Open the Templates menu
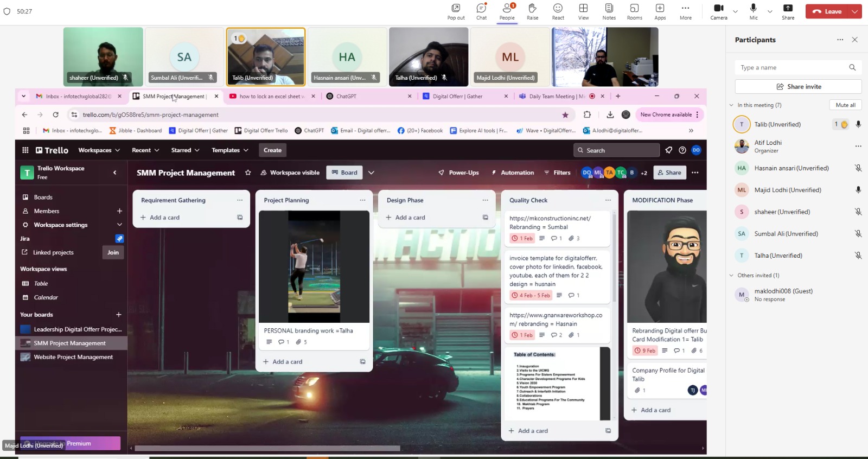 [x=230, y=150]
